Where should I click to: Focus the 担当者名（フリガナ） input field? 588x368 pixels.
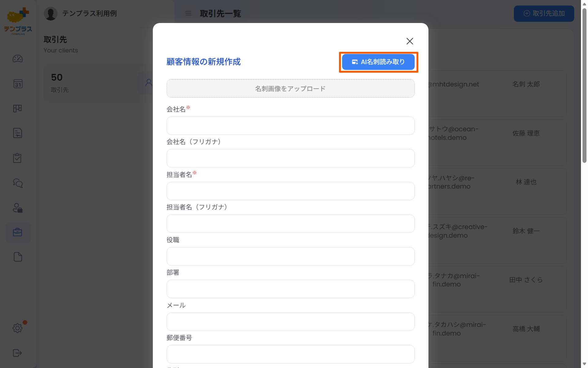pyautogui.click(x=290, y=224)
